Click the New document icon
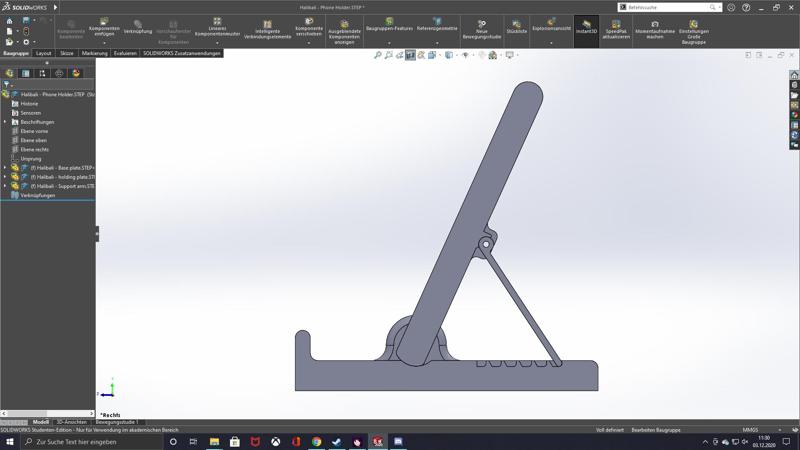The height and width of the screenshot is (450, 800). pyautogui.click(x=9, y=31)
